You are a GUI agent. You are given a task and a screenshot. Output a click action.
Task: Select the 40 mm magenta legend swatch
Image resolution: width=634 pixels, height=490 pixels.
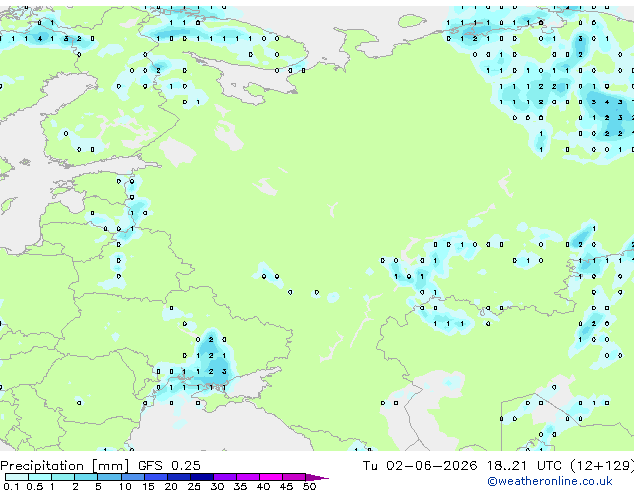tap(271, 477)
